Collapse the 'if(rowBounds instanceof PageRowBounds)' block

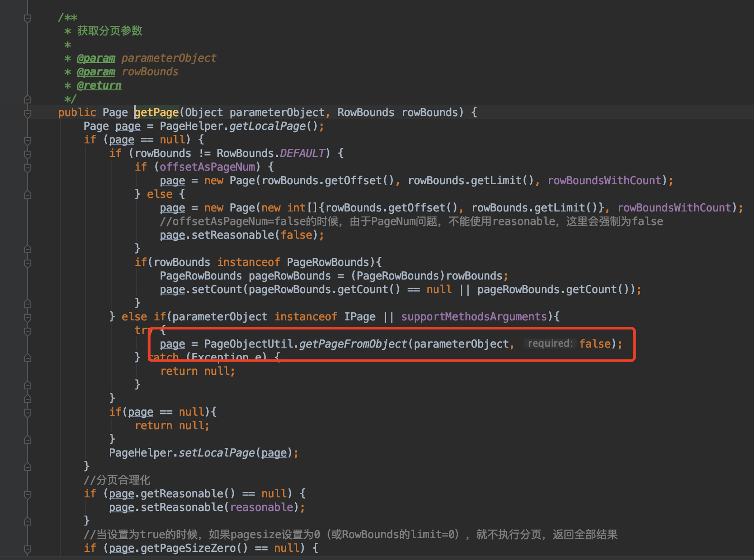tap(28, 263)
